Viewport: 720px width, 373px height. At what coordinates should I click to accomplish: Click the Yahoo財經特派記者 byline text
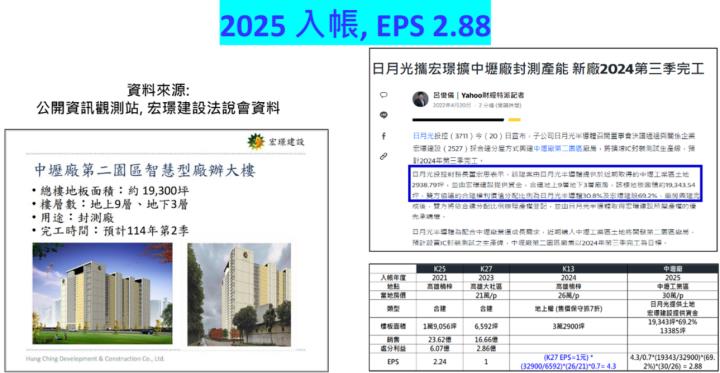click(x=493, y=96)
